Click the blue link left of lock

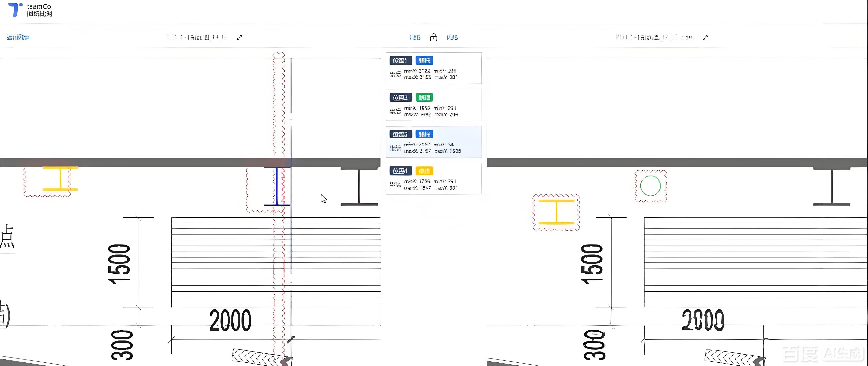415,37
